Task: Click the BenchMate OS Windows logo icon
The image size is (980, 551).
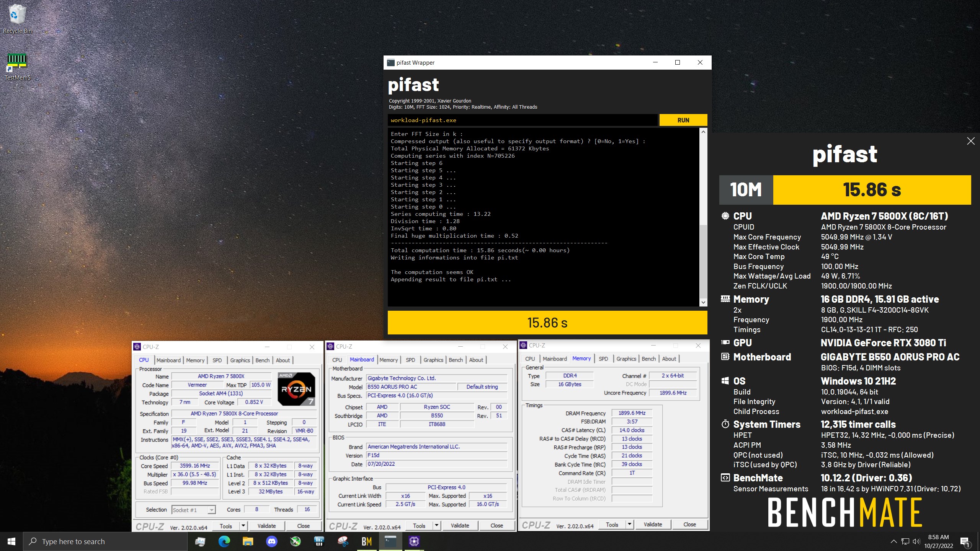Action: [x=725, y=381]
